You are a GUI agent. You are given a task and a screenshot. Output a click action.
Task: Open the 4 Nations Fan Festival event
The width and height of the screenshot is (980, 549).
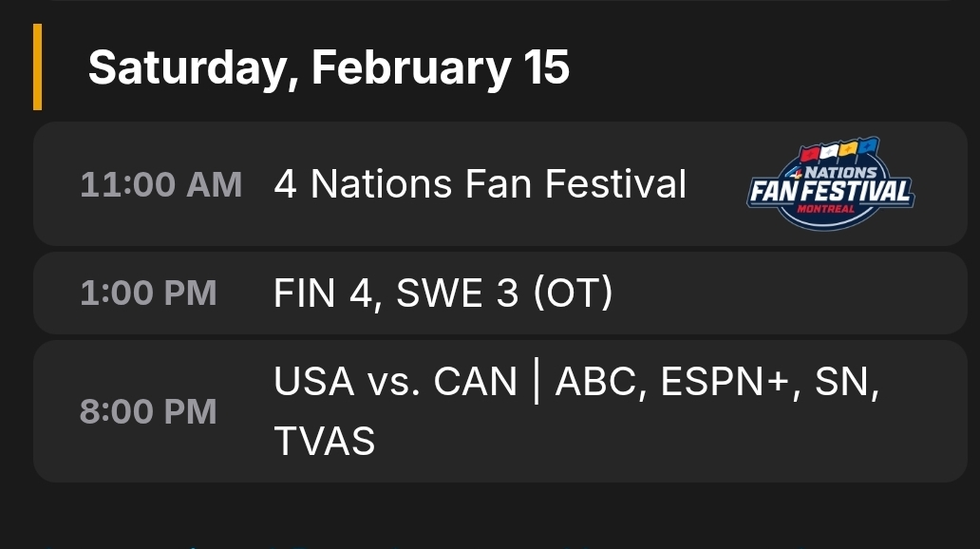coord(480,183)
